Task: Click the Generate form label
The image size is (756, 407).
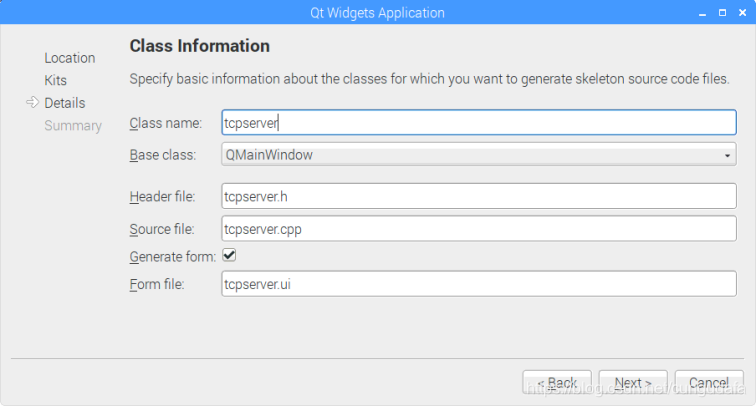Action: point(173,257)
